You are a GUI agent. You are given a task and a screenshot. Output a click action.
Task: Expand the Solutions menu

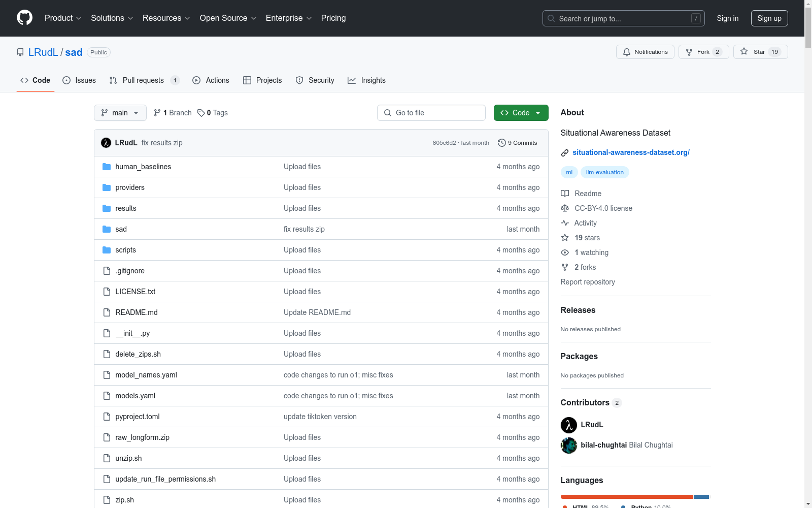112,18
